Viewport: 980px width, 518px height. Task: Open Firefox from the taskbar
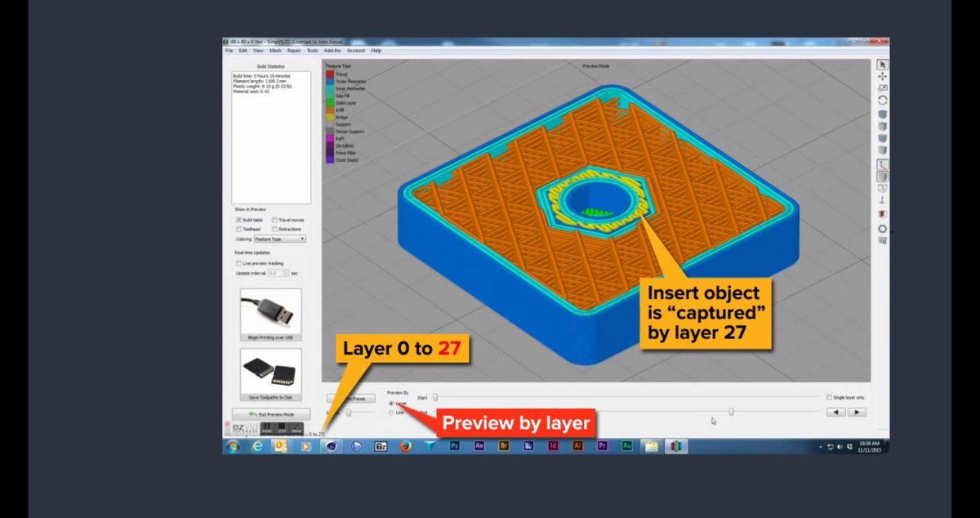(x=405, y=446)
